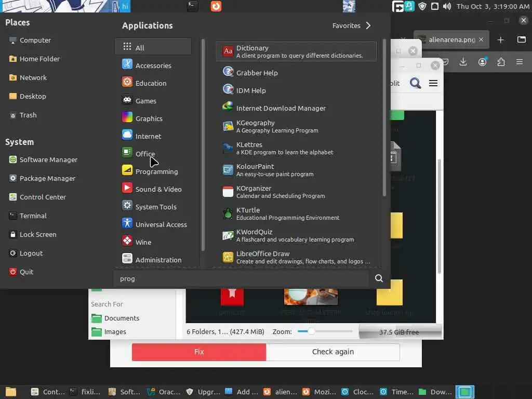Select the Internet category

(153, 136)
